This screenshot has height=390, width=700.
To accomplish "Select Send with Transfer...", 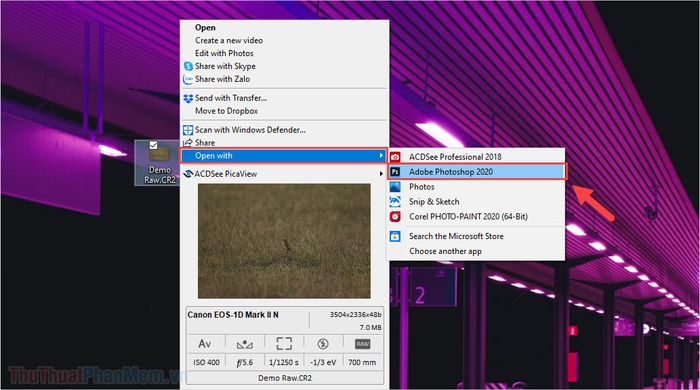I will coord(231,98).
